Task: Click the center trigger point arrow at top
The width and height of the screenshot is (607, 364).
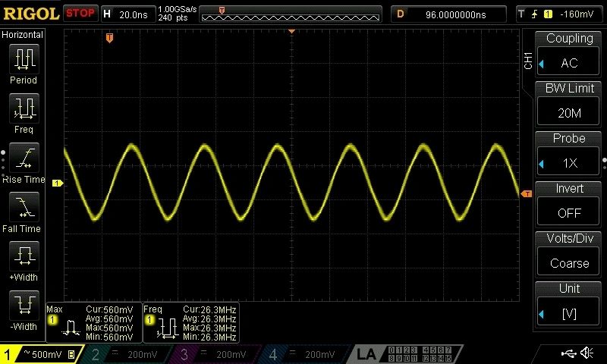Action: click(292, 31)
